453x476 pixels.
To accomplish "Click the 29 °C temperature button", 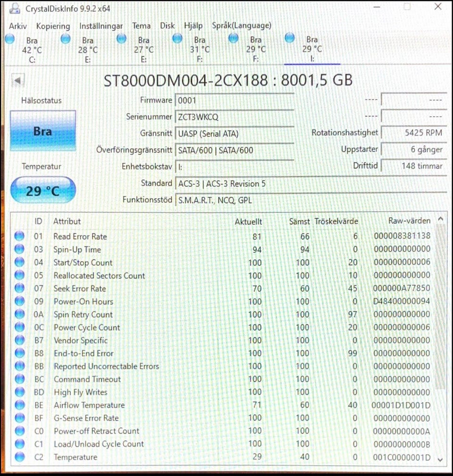I will tap(43, 190).
